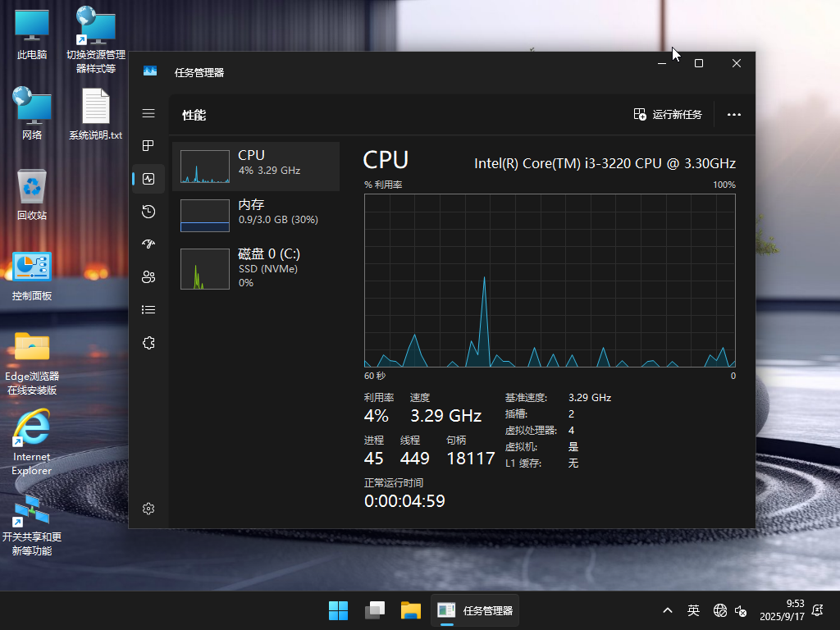Click the 基准速度 base speed label

(526, 398)
